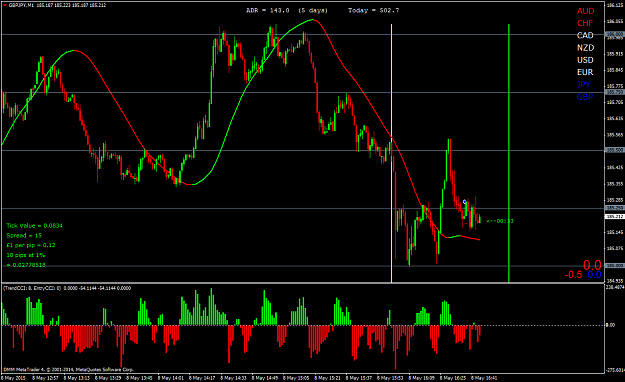The image size is (625, 382).
Task: Click the 185.750 horizontal line price tag
Action: tap(615, 92)
